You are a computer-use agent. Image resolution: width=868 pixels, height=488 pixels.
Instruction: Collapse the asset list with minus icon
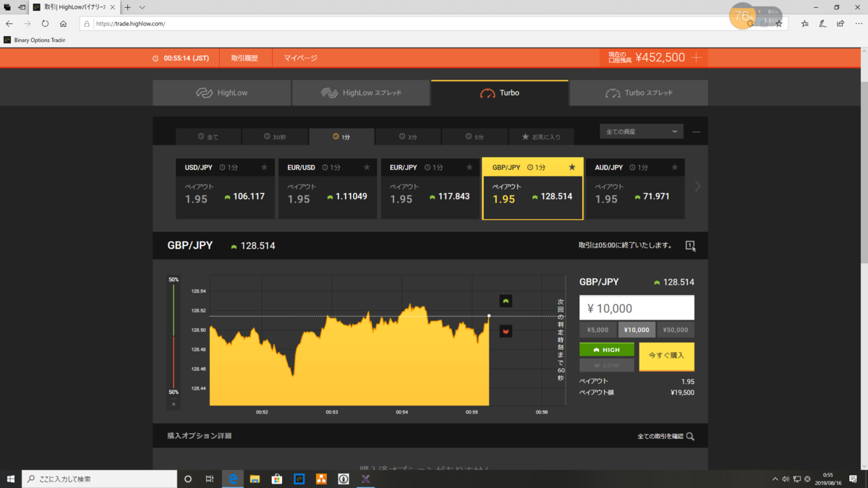pyautogui.click(x=697, y=132)
